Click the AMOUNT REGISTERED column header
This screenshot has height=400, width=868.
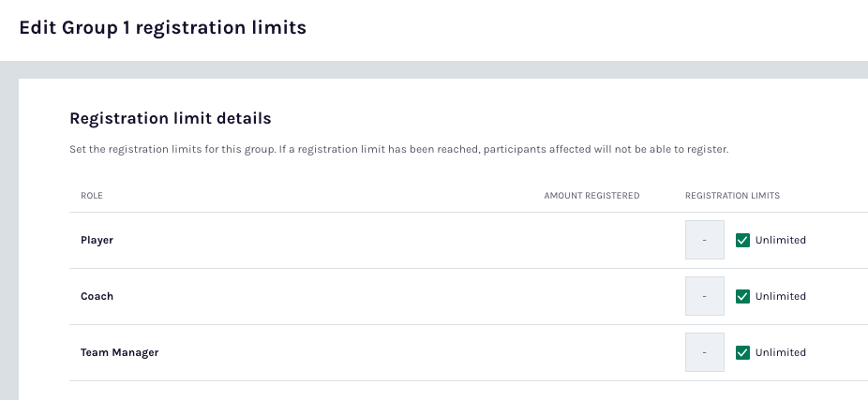pyautogui.click(x=591, y=196)
